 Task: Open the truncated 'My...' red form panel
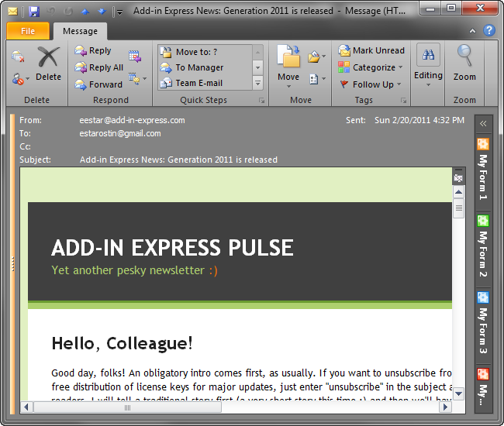tap(483, 386)
